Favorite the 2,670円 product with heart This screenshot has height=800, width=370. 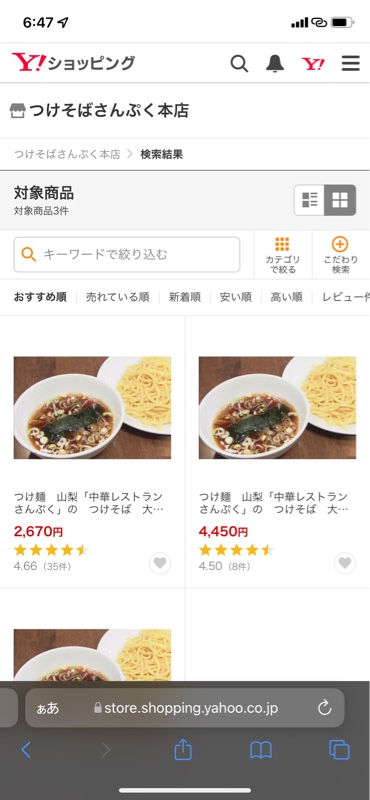(x=160, y=563)
